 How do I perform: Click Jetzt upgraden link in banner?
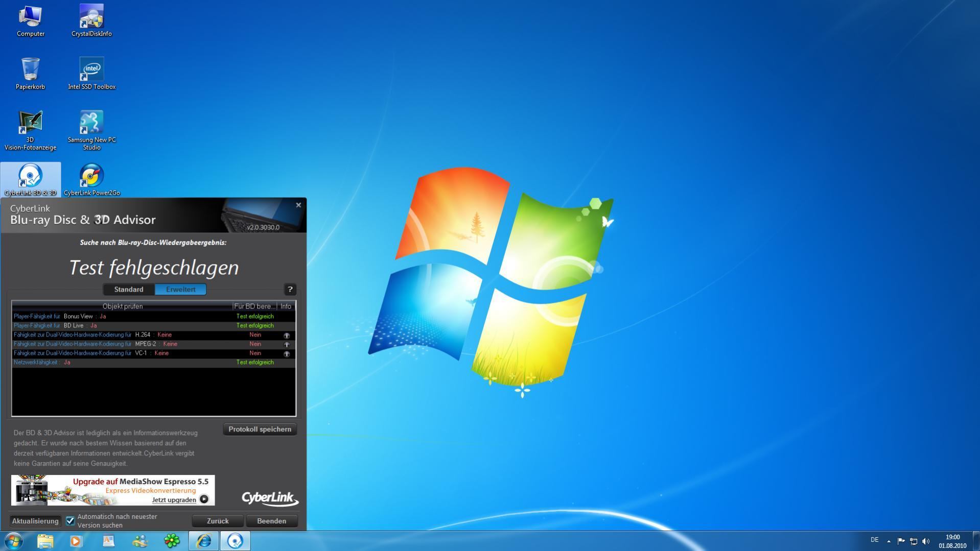click(x=174, y=500)
